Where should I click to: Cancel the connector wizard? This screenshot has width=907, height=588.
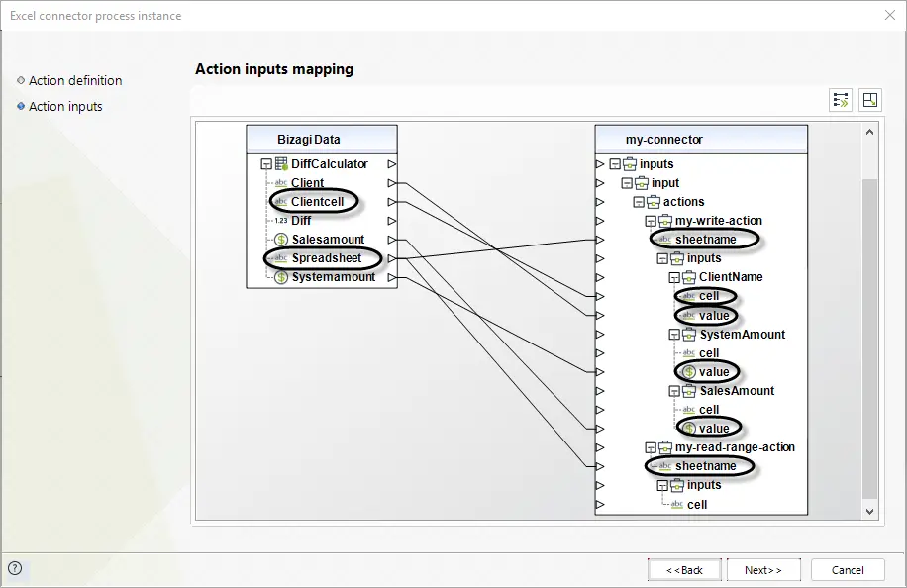tap(848, 570)
